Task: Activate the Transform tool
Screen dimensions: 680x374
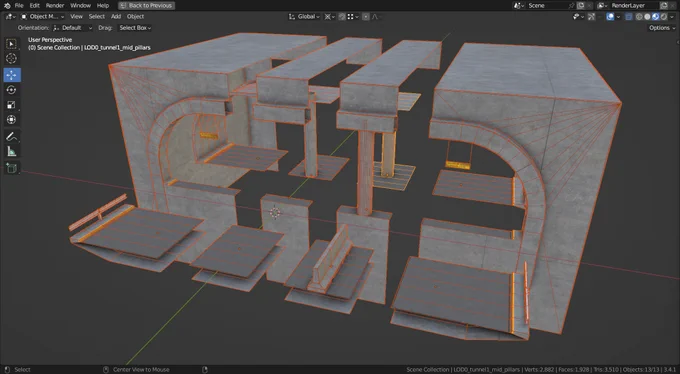Action: 12,120
